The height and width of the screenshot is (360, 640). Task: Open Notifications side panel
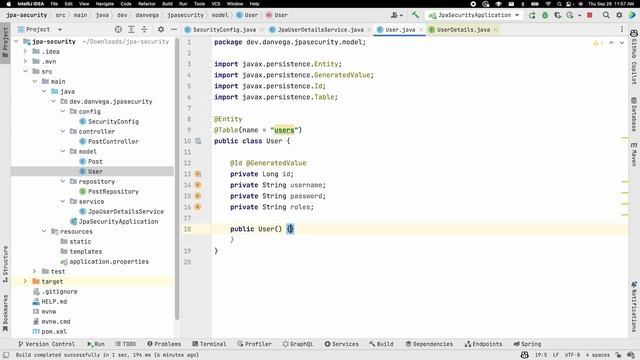(634, 306)
